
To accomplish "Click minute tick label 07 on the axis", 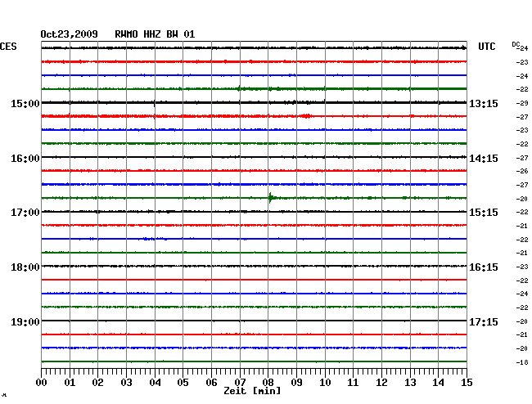I will tap(240, 382).
